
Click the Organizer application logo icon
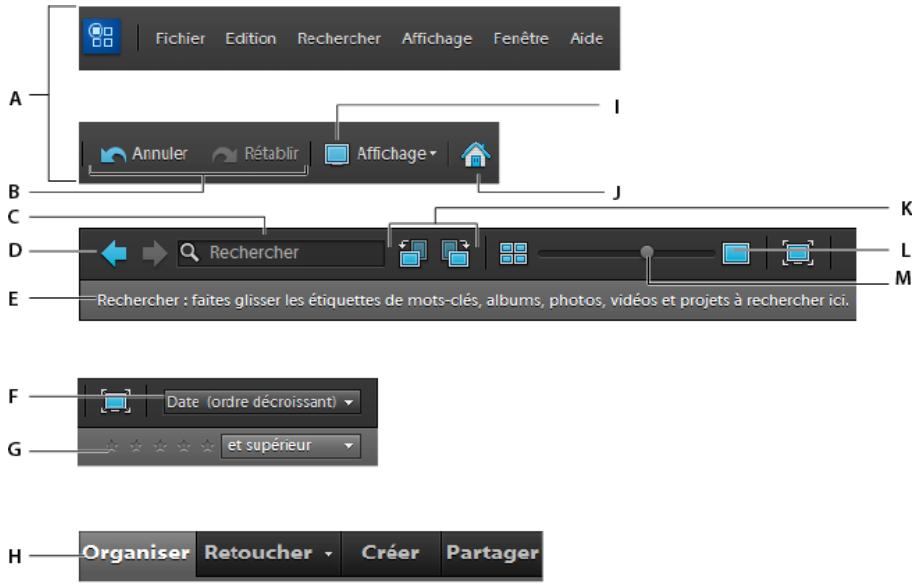pos(102,37)
